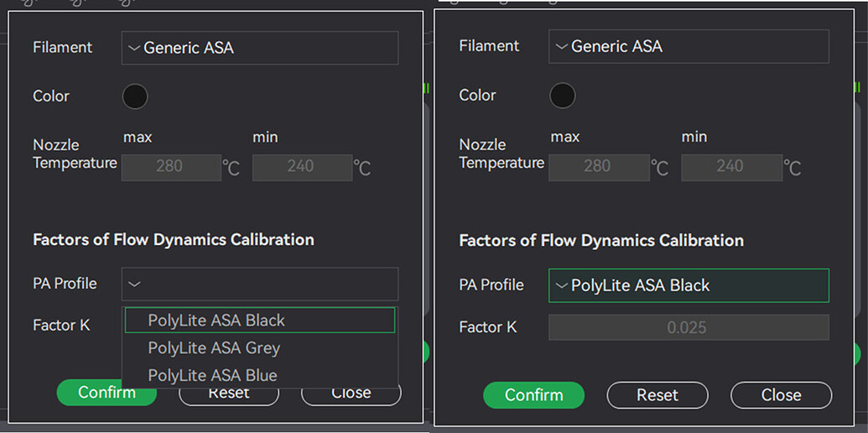Viewport: 868px width, 433px height.
Task: Click Reset in the left dialog
Action: point(229,393)
